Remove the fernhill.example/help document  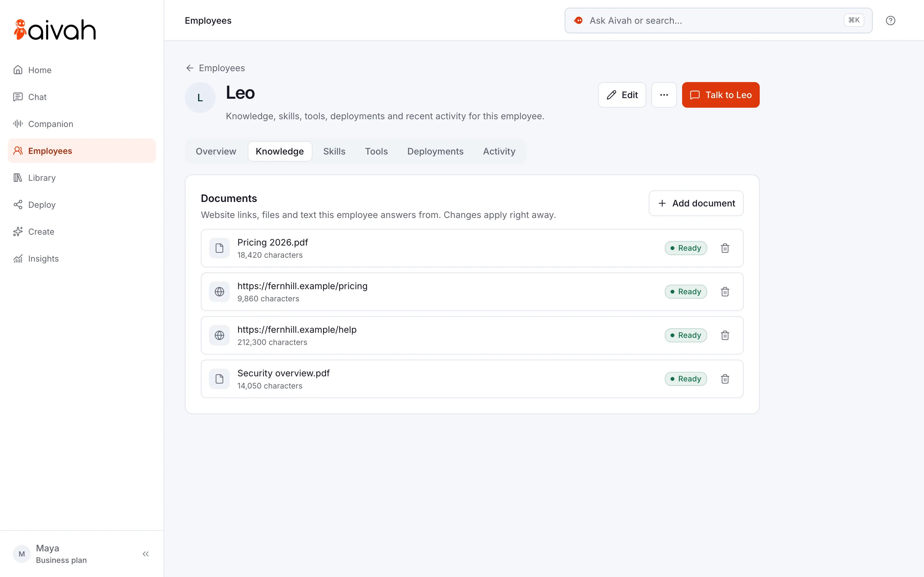point(725,335)
